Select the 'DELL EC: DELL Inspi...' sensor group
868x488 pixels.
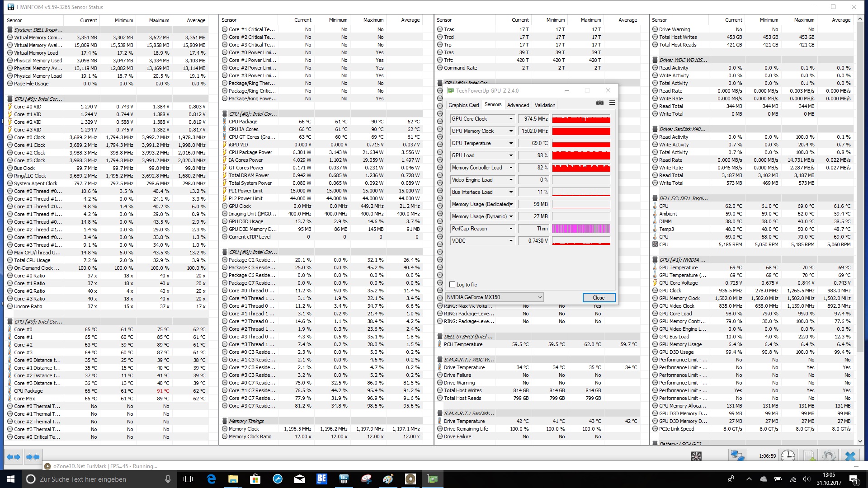click(x=752, y=198)
